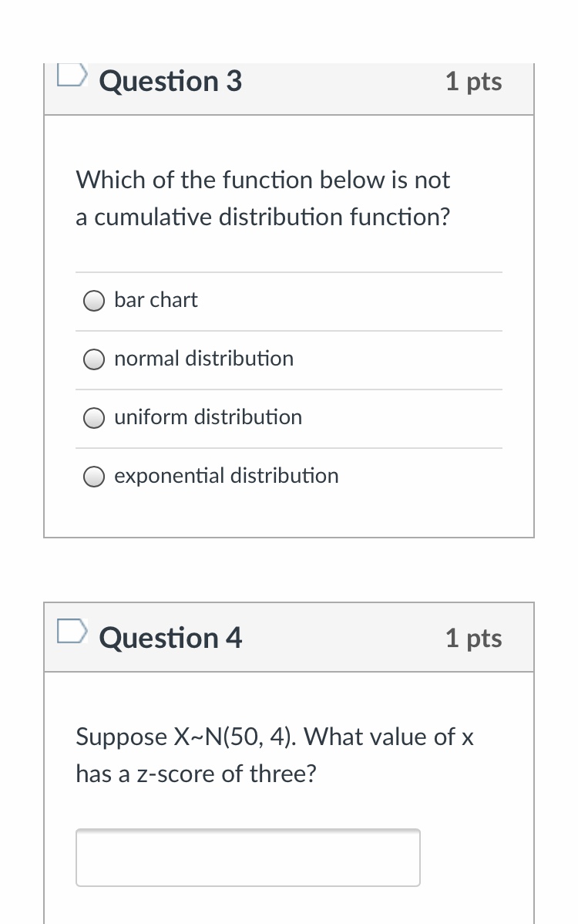This screenshot has height=924, width=578.
Task: Focus the Question 4 answer text box
Action: click(247, 857)
